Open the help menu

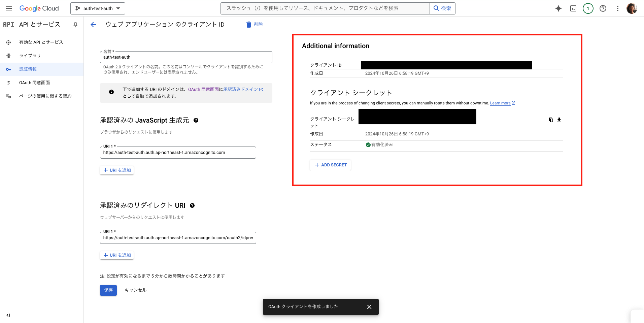point(603,8)
